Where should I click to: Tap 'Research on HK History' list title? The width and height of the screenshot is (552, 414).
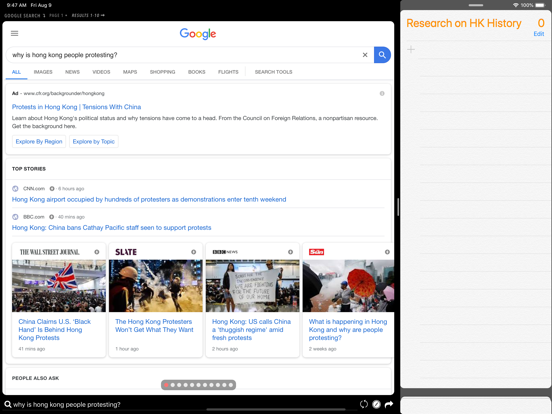click(x=464, y=23)
